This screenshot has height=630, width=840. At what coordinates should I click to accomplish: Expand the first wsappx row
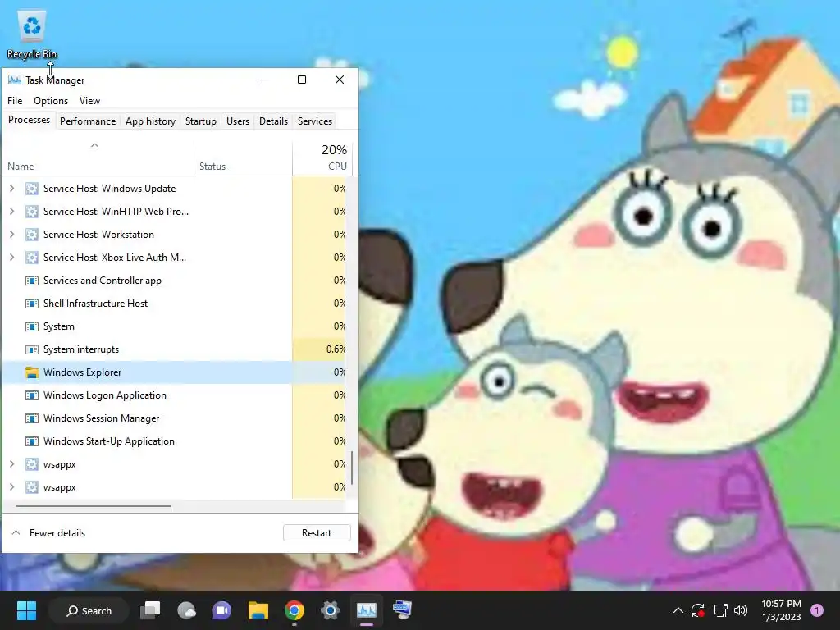coord(11,464)
